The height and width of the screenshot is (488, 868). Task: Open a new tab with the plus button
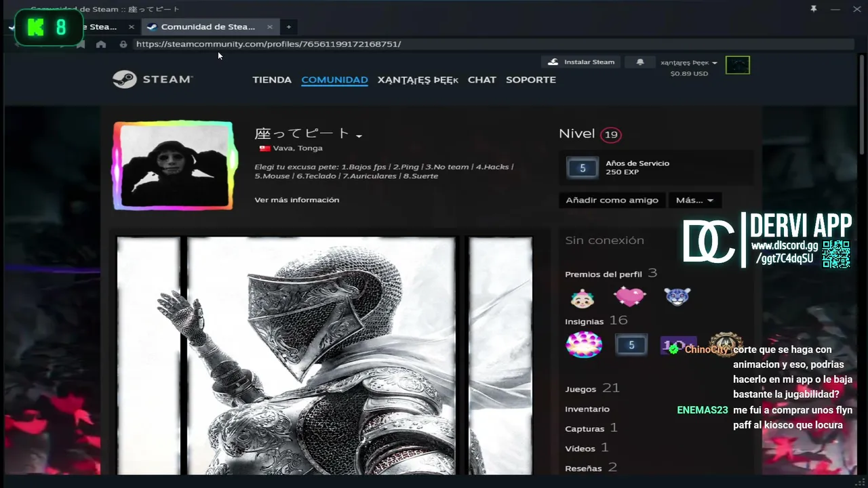[288, 27]
